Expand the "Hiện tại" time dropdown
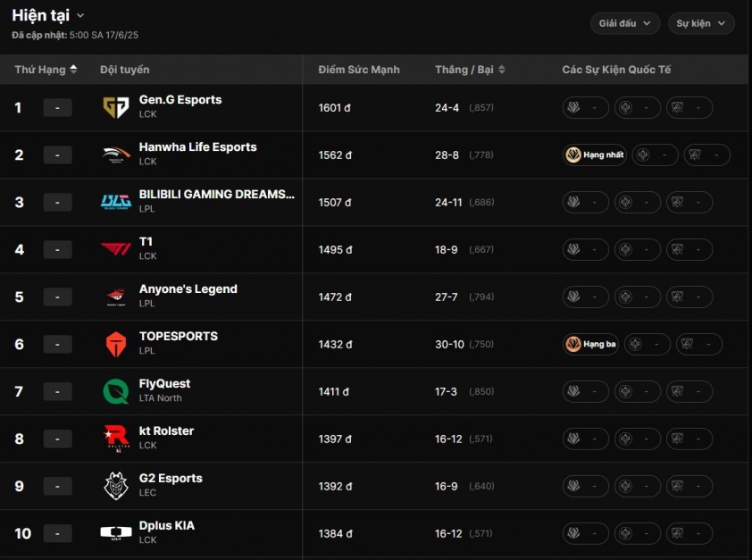The height and width of the screenshot is (560, 752). pos(48,15)
